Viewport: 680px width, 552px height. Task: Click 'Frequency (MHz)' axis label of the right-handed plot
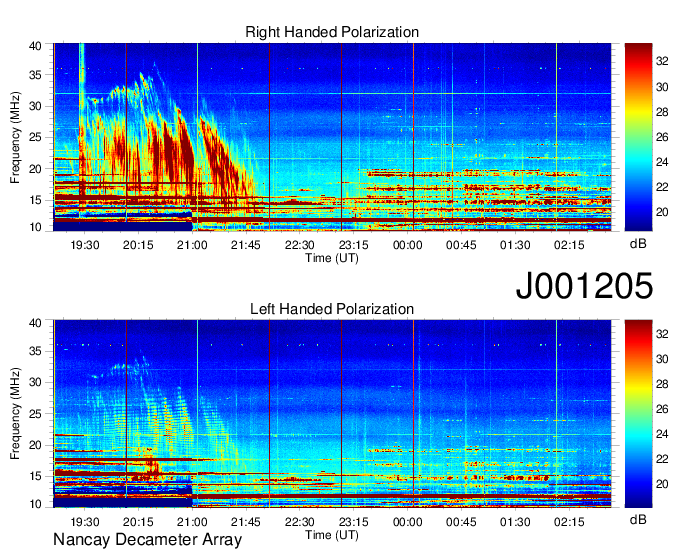(15, 137)
